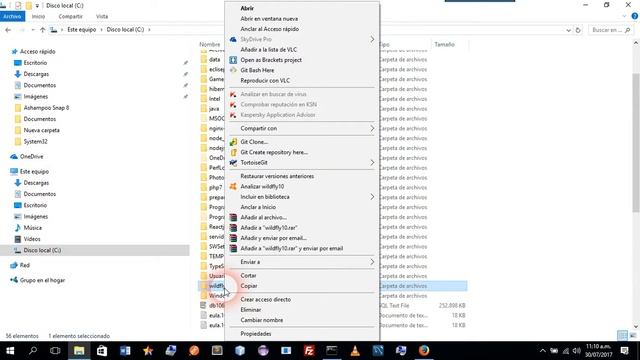640x360 pixels.
Task: Select Cortar in the context menu
Action: pyautogui.click(x=248, y=276)
